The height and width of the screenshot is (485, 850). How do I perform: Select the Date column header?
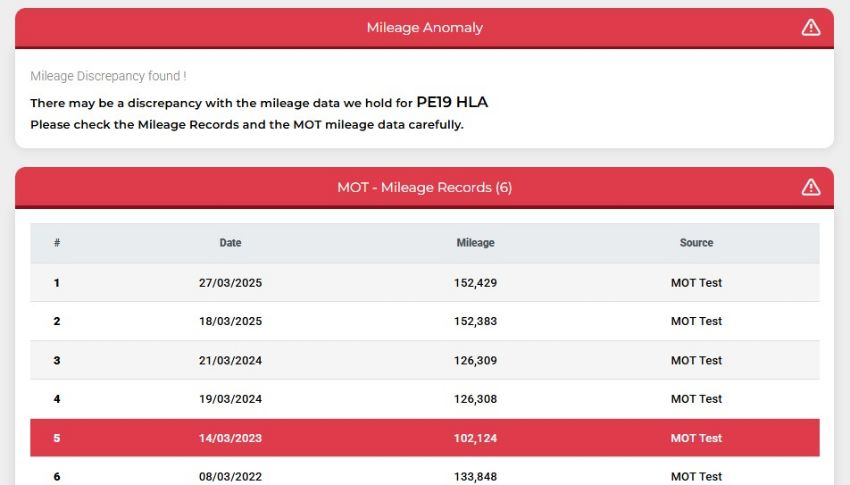pos(230,243)
